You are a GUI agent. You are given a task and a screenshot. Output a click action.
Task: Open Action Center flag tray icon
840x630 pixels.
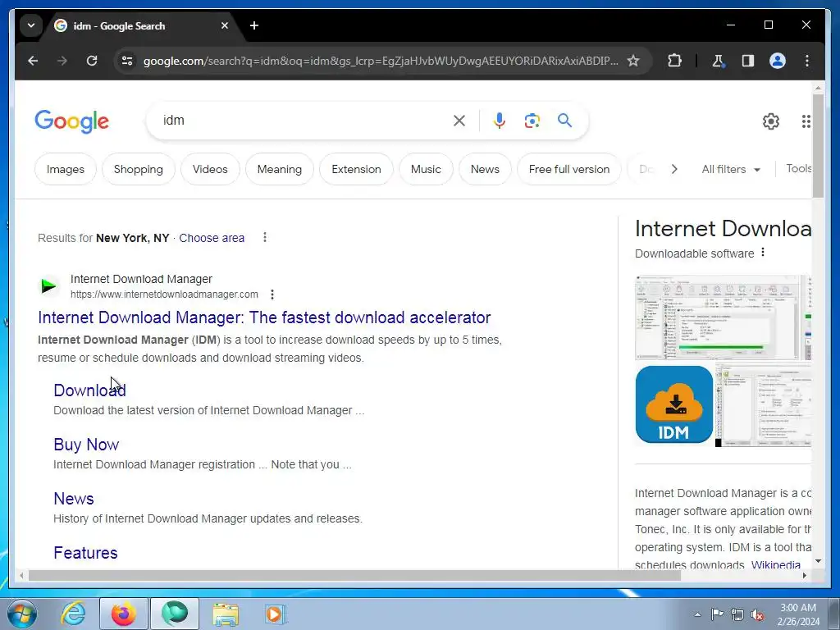click(x=717, y=614)
